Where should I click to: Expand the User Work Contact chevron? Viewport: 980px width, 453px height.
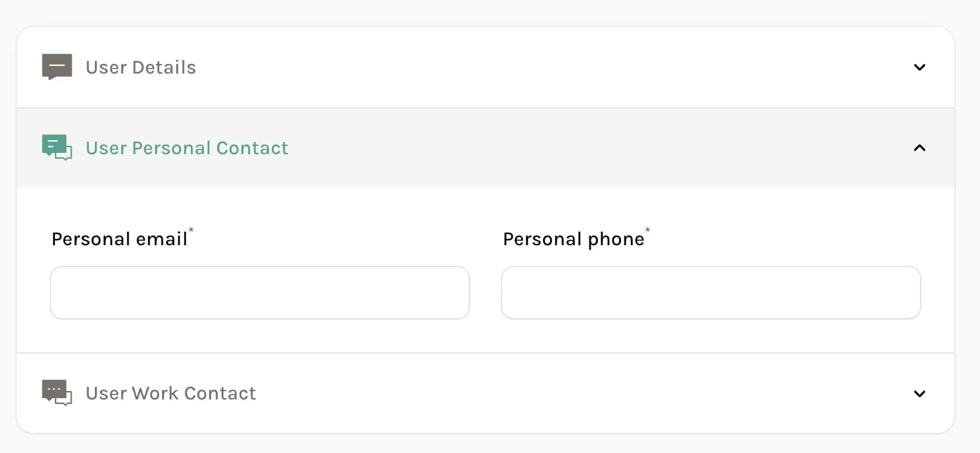coord(919,394)
